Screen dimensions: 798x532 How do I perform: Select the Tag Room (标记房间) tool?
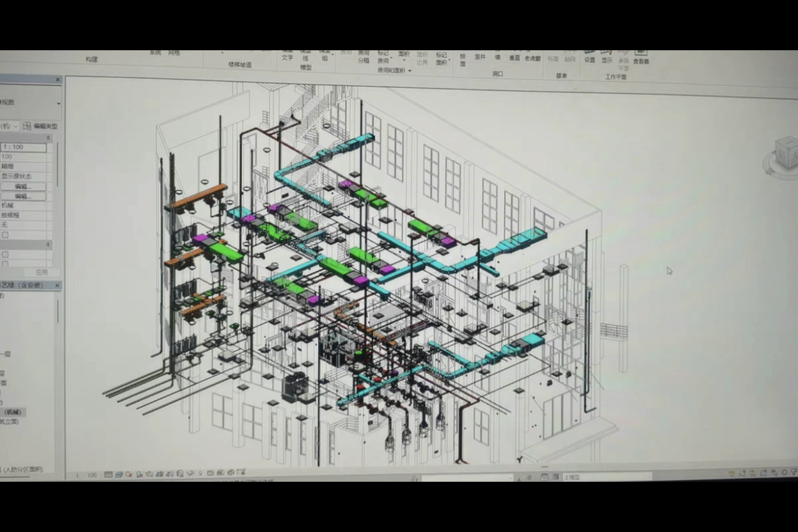point(383,57)
